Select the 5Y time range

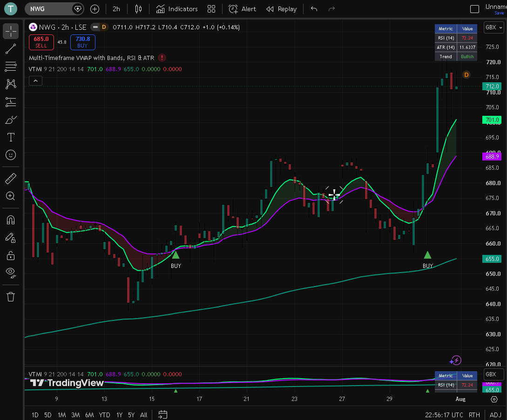click(x=131, y=415)
